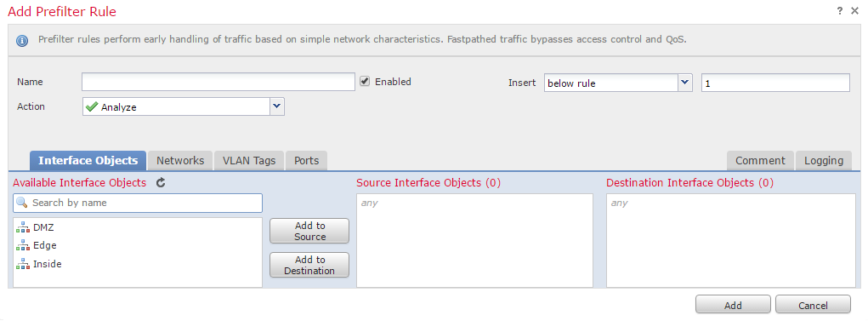Click the blue info icon in the banner

[x=22, y=41]
